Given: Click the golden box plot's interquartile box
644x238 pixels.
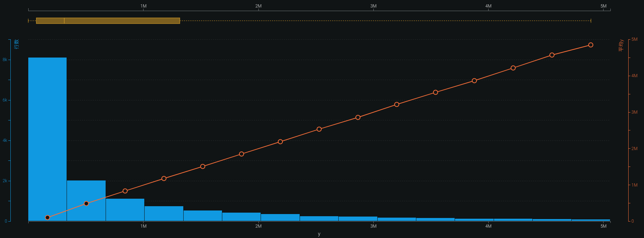Looking at the screenshot, I should tap(108, 21).
